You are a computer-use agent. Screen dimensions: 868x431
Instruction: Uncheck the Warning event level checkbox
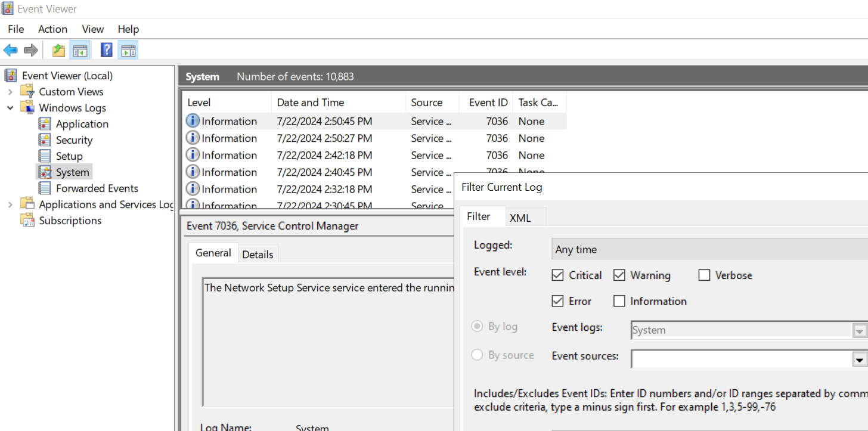point(619,275)
